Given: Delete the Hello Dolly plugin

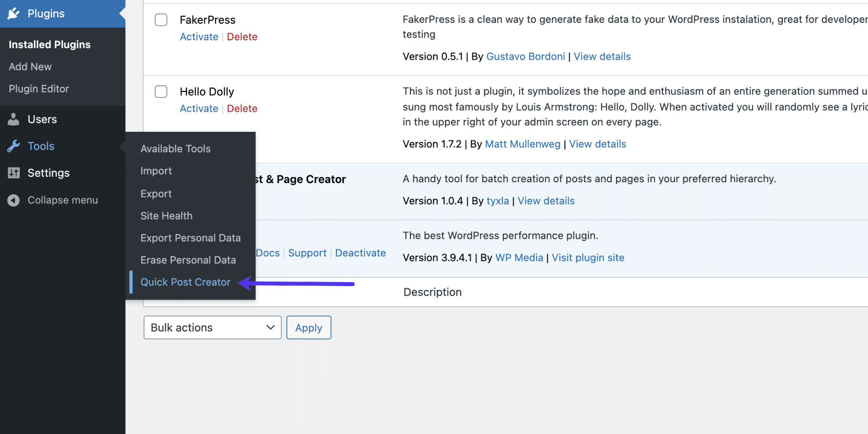Looking at the screenshot, I should [242, 108].
